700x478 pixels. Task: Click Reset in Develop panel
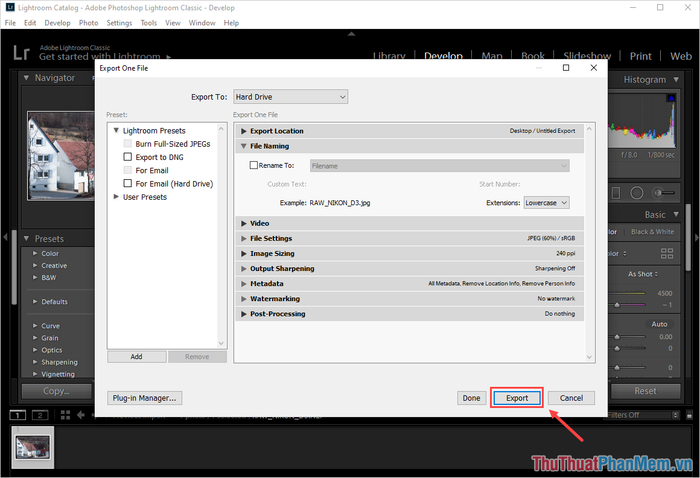pos(645,391)
